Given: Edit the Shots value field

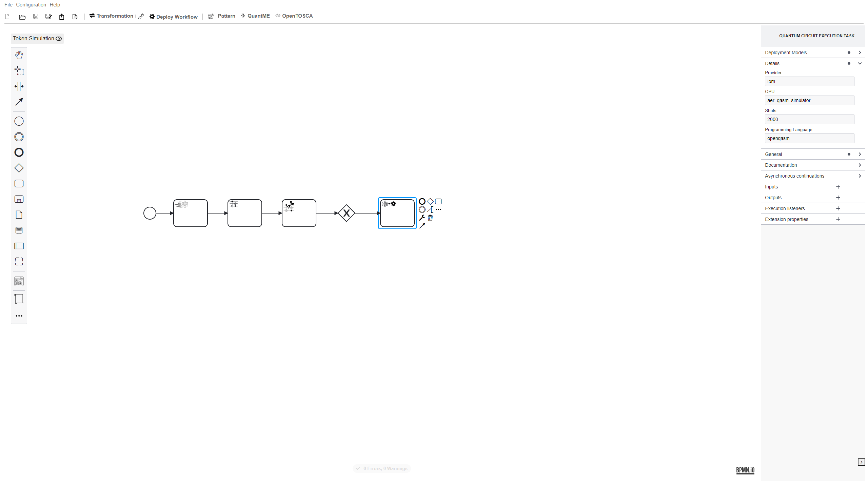Looking at the screenshot, I should [809, 119].
